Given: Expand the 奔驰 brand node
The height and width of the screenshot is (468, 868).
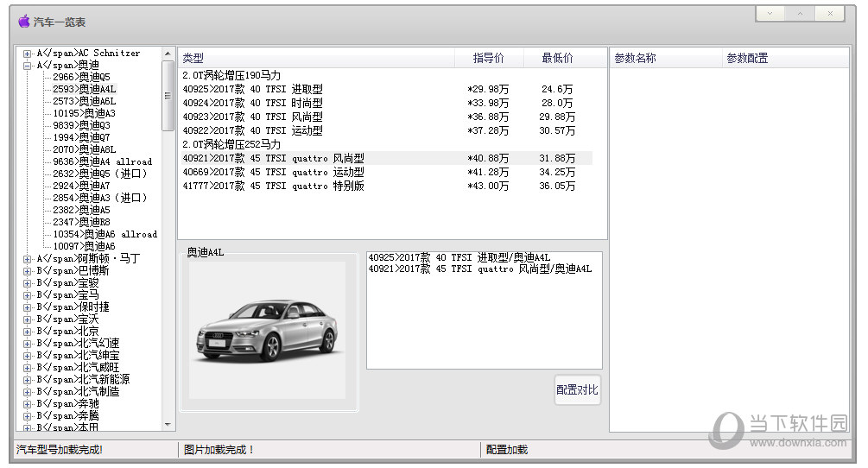Looking at the screenshot, I should coord(27,404).
